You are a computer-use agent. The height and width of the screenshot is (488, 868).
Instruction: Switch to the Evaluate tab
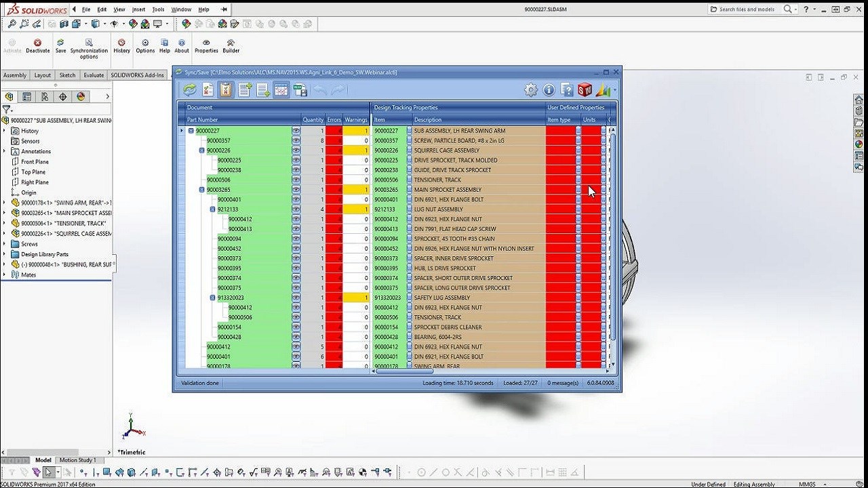(94, 75)
